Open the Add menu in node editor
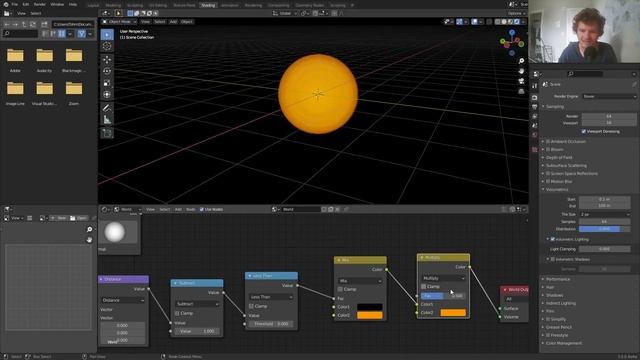The image size is (640, 360). coord(178,209)
